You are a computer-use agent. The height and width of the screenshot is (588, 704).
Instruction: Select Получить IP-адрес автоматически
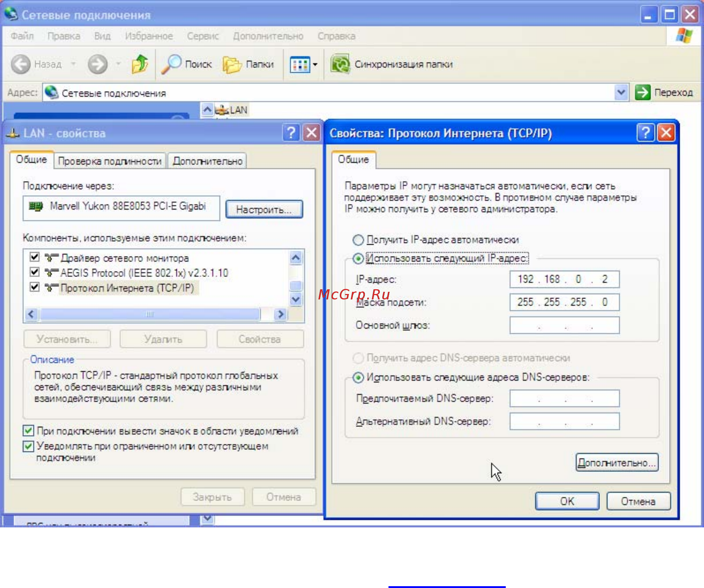point(358,240)
